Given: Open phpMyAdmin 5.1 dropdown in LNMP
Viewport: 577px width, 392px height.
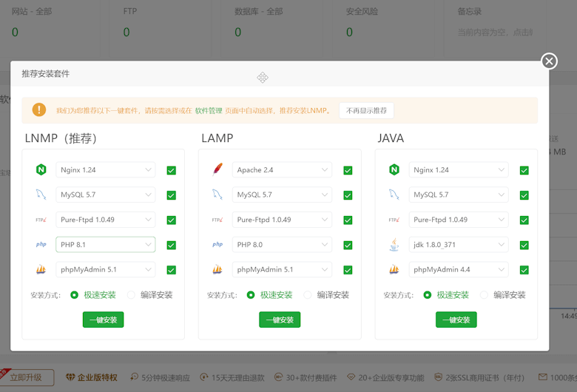Looking at the screenshot, I should (106, 269).
